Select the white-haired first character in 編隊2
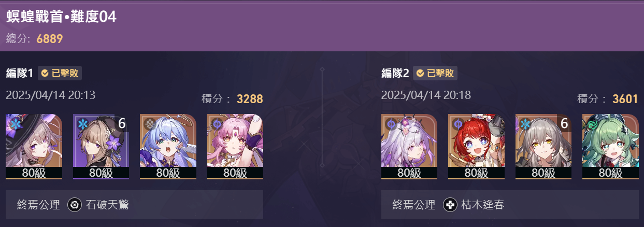The image size is (644, 227). tap(409, 147)
